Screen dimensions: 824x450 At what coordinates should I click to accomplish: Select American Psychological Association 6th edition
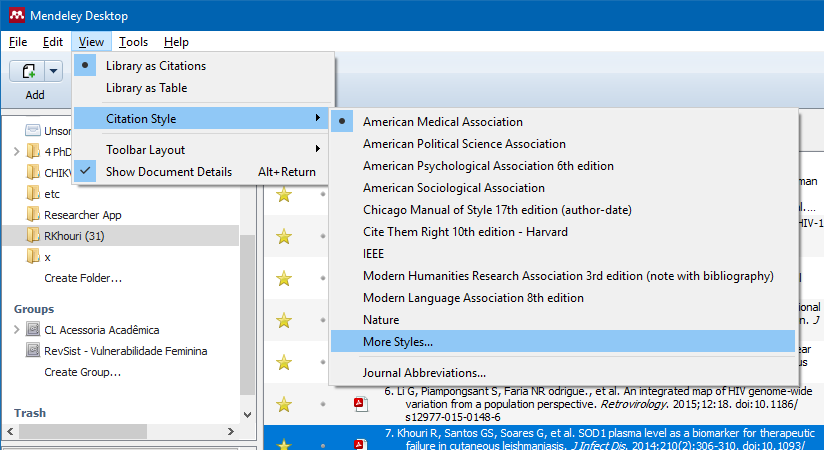click(563, 166)
